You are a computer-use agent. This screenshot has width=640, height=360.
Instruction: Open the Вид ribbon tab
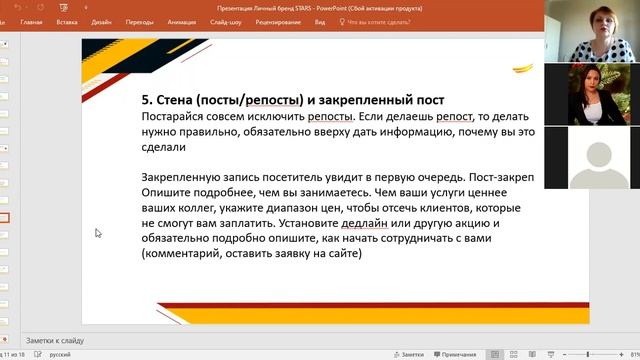tap(320, 22)
